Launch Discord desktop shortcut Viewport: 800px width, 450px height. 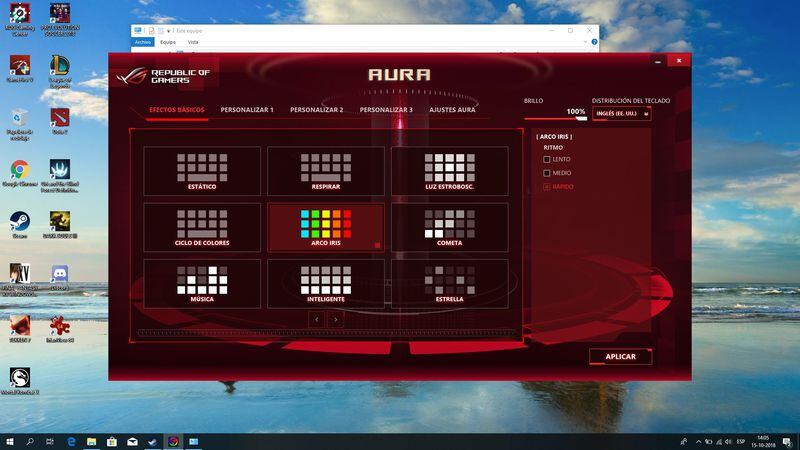coord(60,278)
